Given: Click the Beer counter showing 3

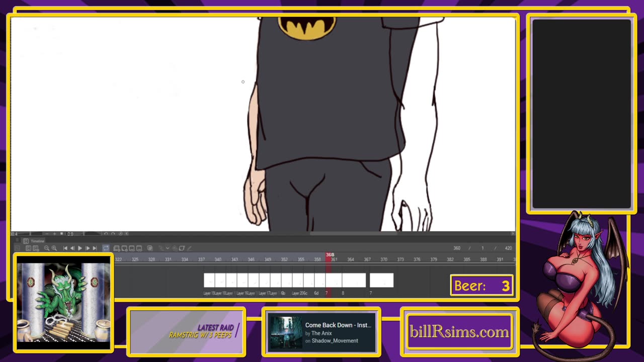Looking at the screenshot, I should pos(481,286).
